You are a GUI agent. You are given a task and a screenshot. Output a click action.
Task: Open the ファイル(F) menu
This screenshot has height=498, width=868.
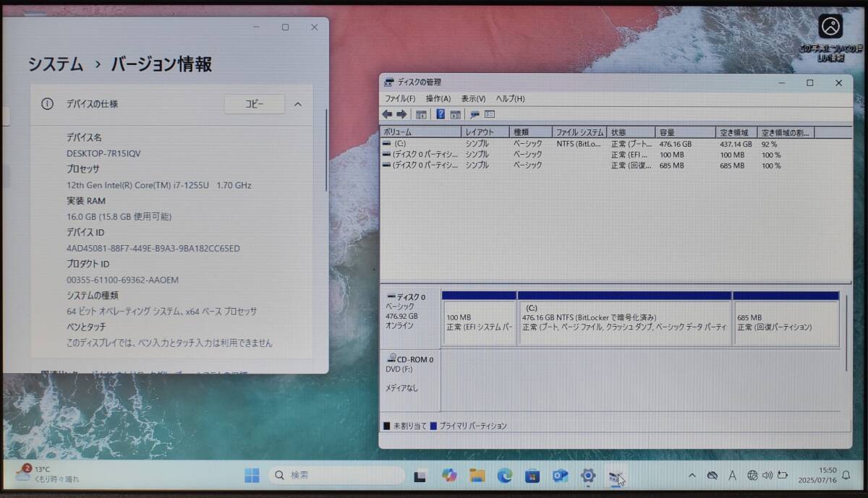pos(400,98)
